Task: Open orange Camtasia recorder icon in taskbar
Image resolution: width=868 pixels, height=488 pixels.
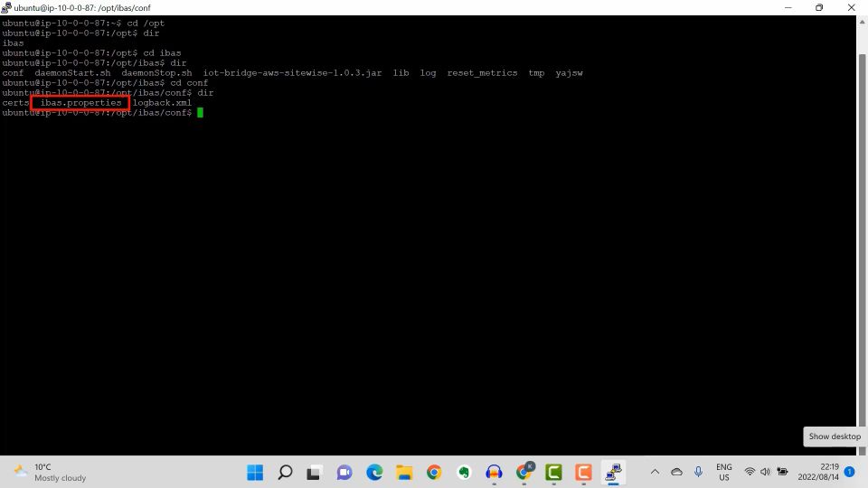Action: [x=583, y=472]
